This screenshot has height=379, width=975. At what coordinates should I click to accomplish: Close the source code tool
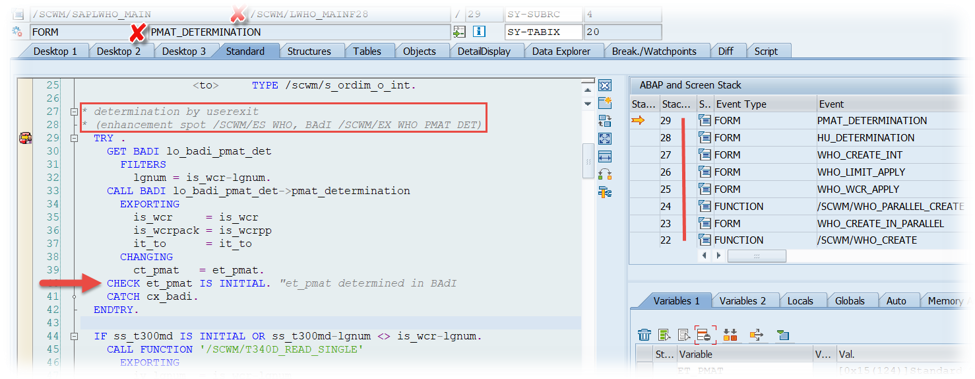[x=605, y=86]
